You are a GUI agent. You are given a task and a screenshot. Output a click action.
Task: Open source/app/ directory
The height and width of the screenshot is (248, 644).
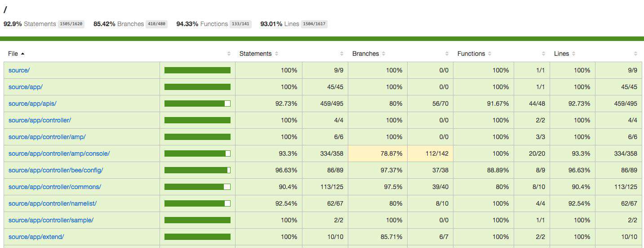pos(26,87)
